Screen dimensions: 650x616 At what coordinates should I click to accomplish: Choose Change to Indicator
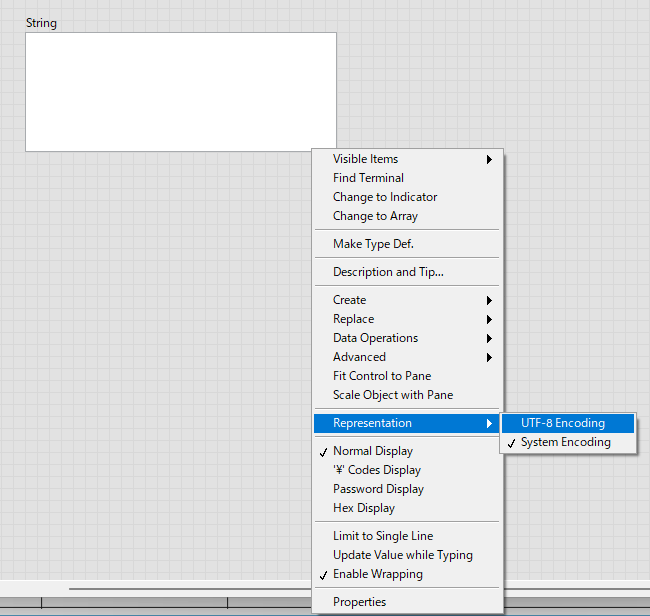[x=407, y=197]
